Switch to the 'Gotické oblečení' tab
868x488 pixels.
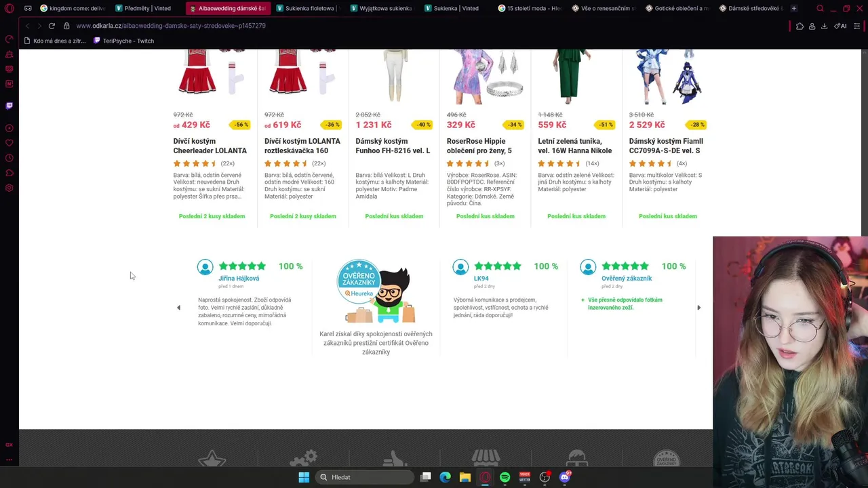[677, 8]
